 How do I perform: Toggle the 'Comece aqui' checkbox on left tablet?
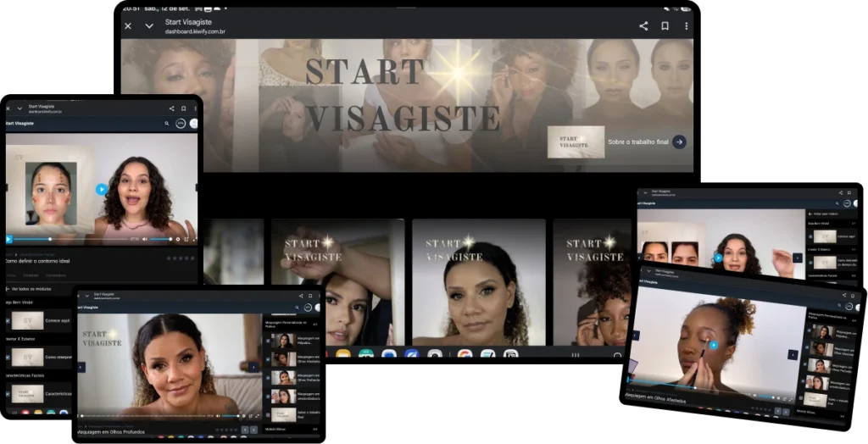click(x=8, y=320)
